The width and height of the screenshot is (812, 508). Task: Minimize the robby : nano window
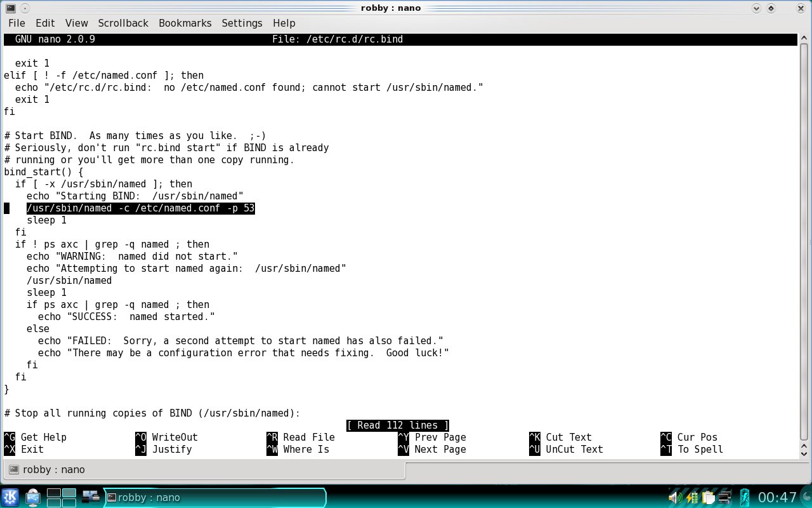coord(756,8)
